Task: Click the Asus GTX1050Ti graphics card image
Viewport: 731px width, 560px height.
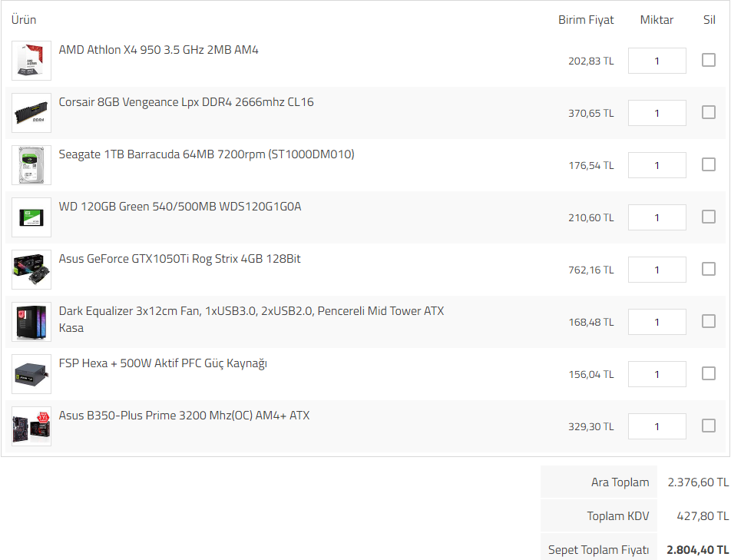Action: click(x=31, y=270)
